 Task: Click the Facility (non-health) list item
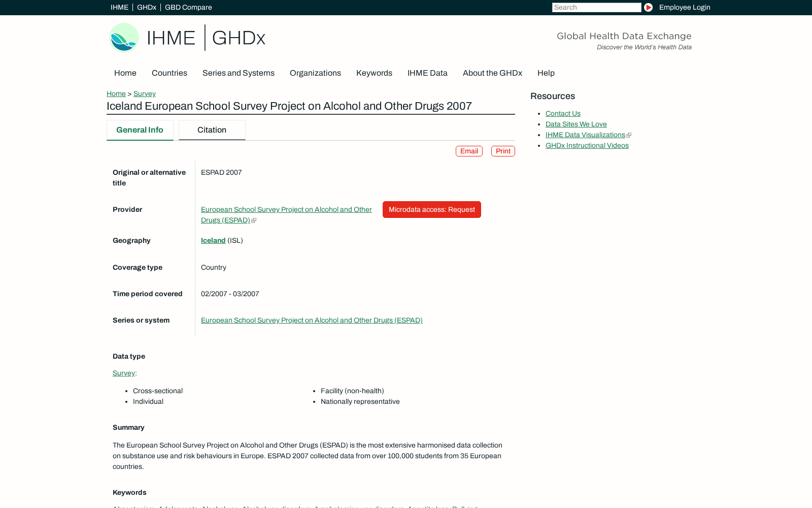(x=352, y=391)
